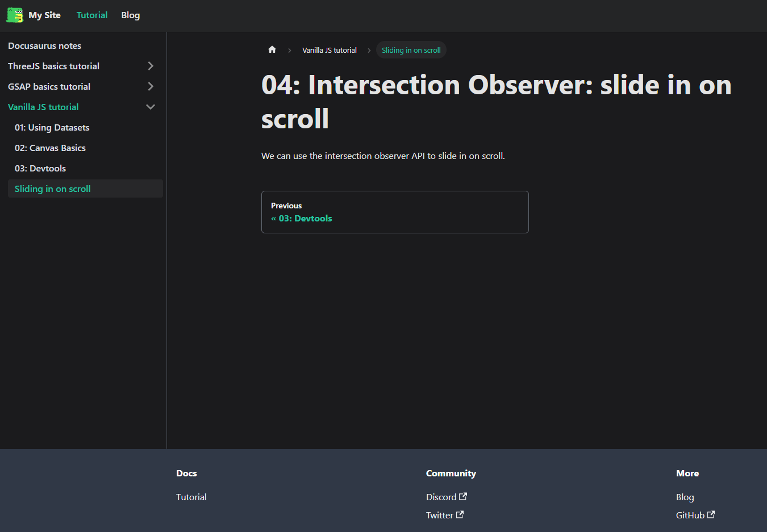Expand ThreeJS basics tutorial chevron
Screen dimensions: 767x532
pyautogui.click(x=151, y=66)
